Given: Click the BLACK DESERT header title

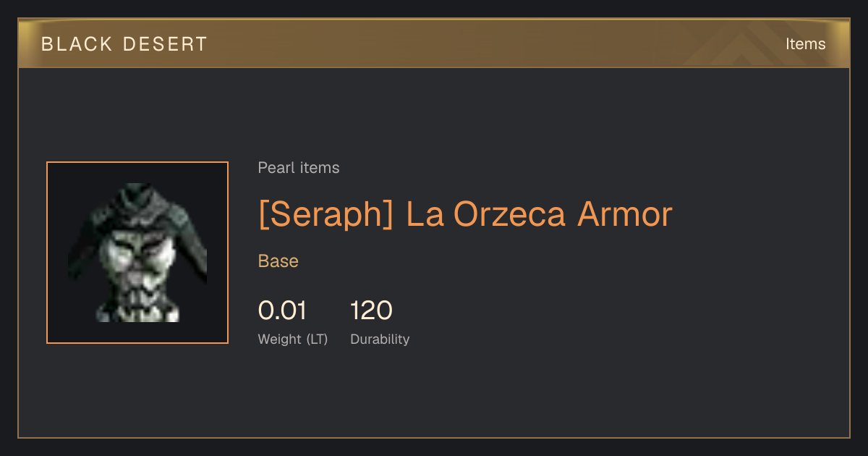Looking at the screenshot, I should tap(124, 44).
